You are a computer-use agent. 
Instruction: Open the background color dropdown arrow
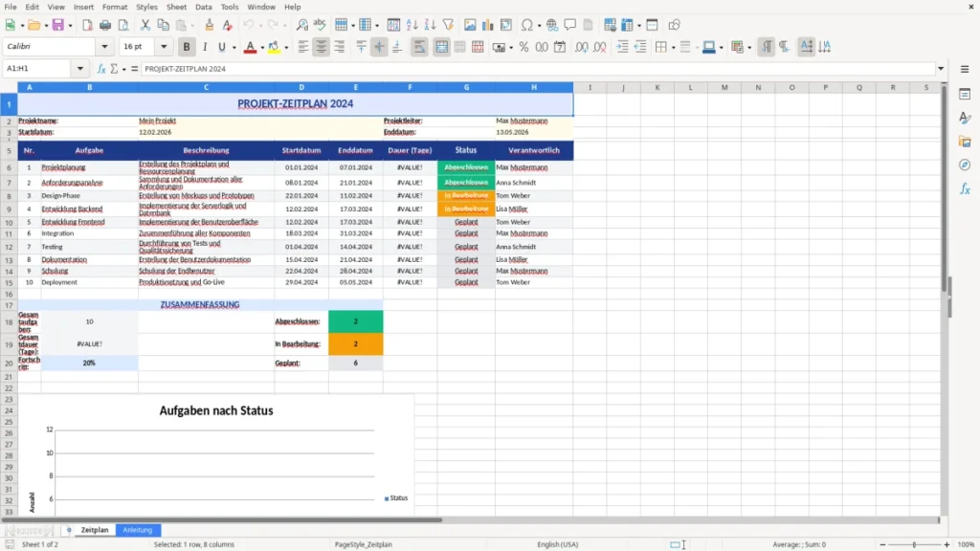click(x=286, y=48)
